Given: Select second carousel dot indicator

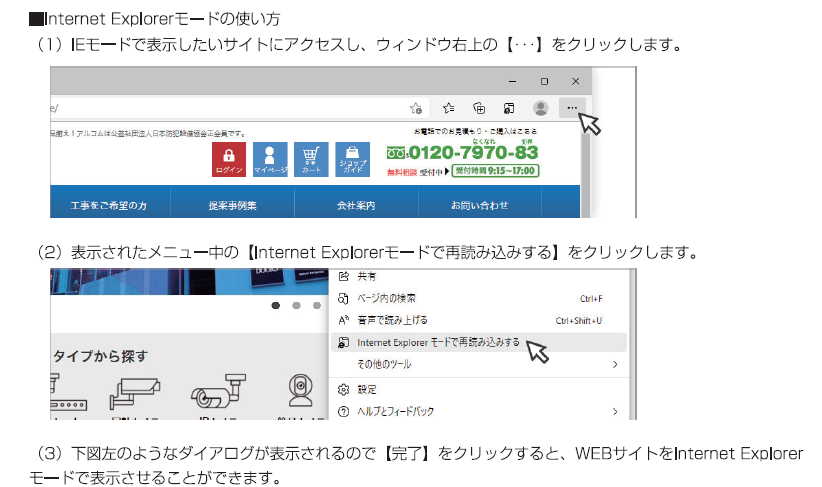Looking at the screenshot, I should tap(296, 305).
